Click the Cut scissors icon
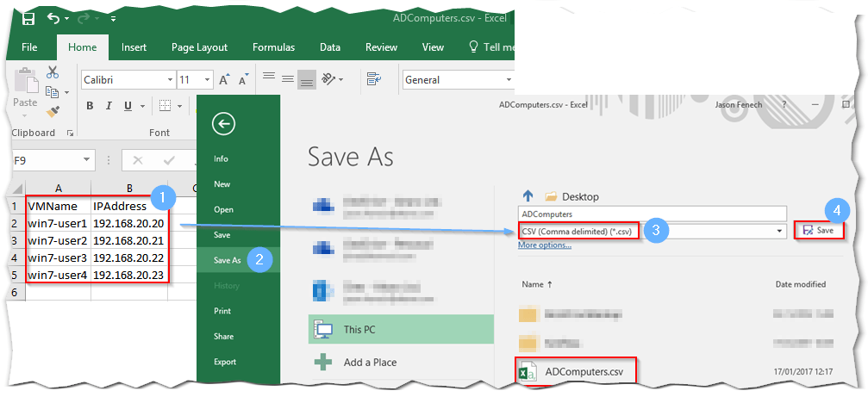Viewport: 868px width, 397px height. click(x=53, y=71)
